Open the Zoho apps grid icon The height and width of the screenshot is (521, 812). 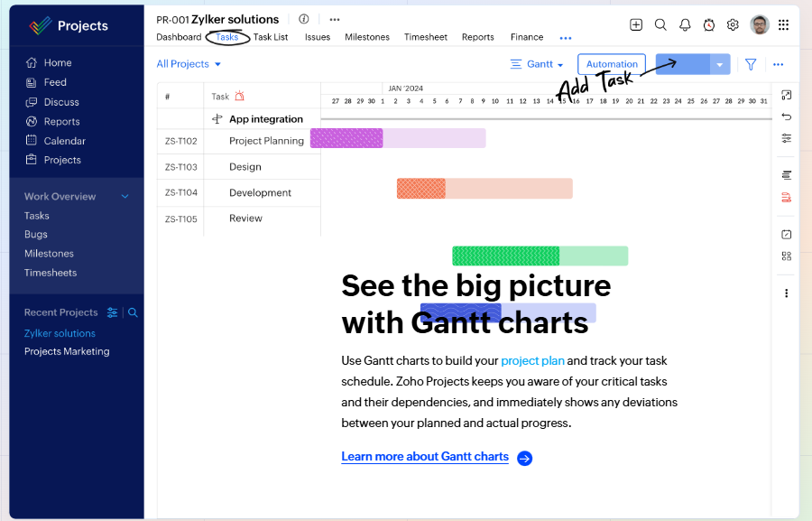(x=783, y=24)
